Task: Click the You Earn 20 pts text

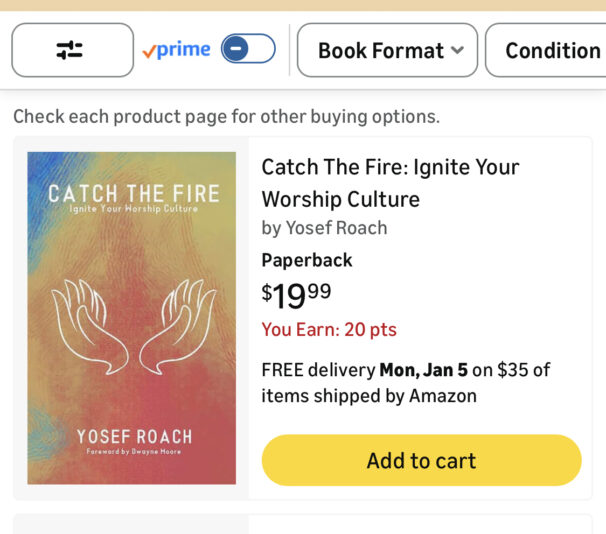Action: (329, 329)
